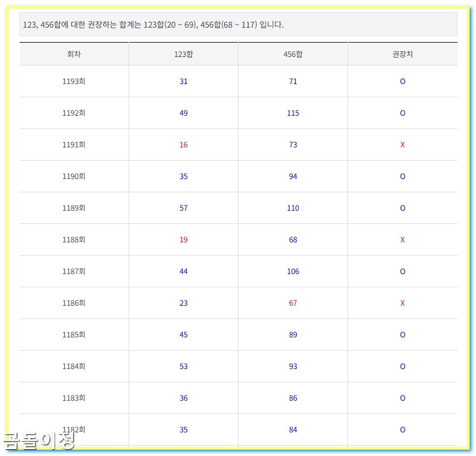Click the blue 36 value for 1183회

coord(183,398)
